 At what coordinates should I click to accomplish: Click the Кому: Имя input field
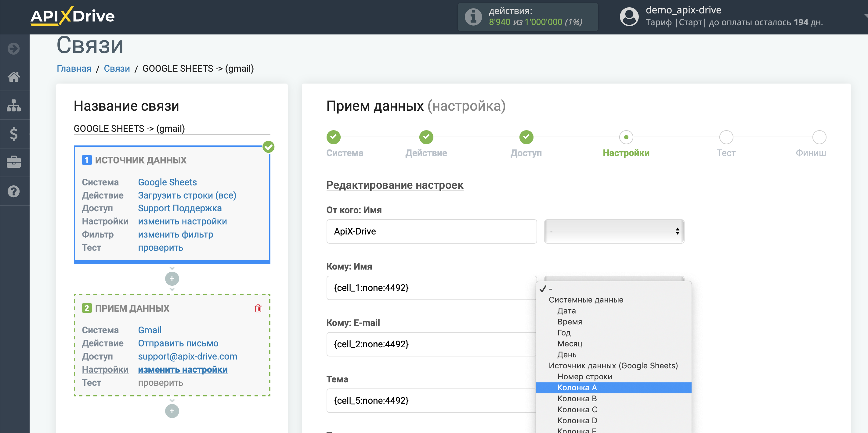click(431, 288)
